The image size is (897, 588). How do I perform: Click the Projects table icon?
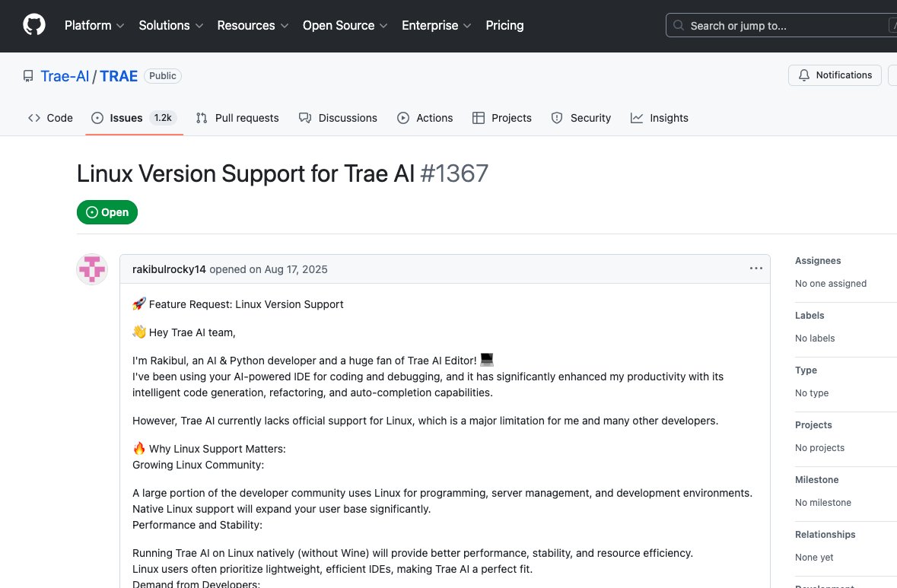[x=479, y=118]
